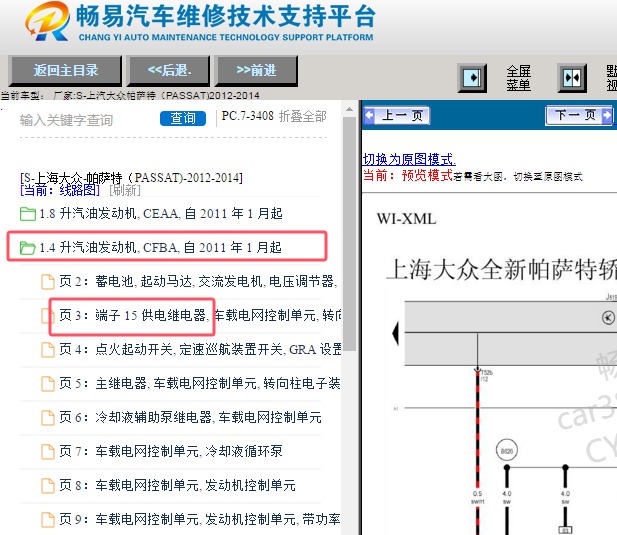Click the blue 查询 search button
Viewport: 617px width, 535px height.
click(x=183, y=118)
